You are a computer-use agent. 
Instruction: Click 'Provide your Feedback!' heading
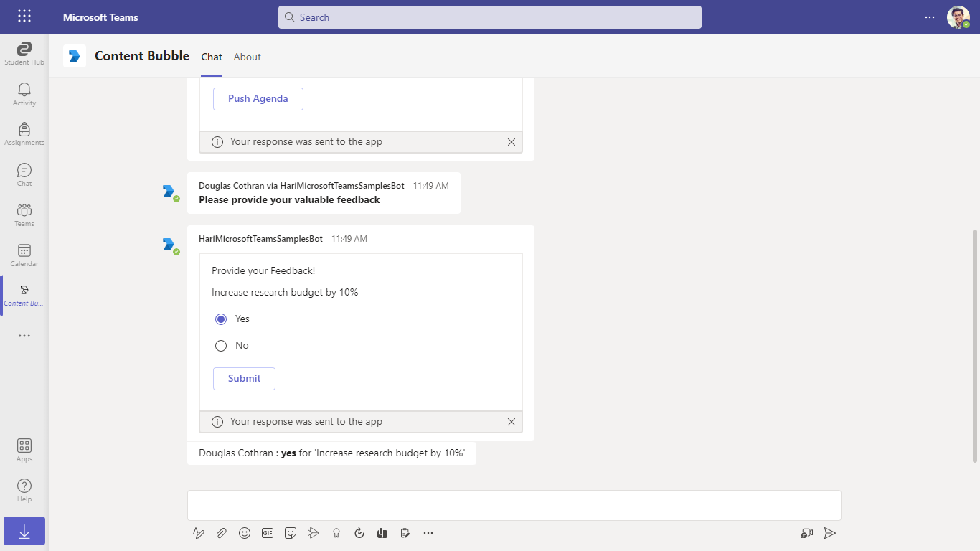(x=263, y=271)
